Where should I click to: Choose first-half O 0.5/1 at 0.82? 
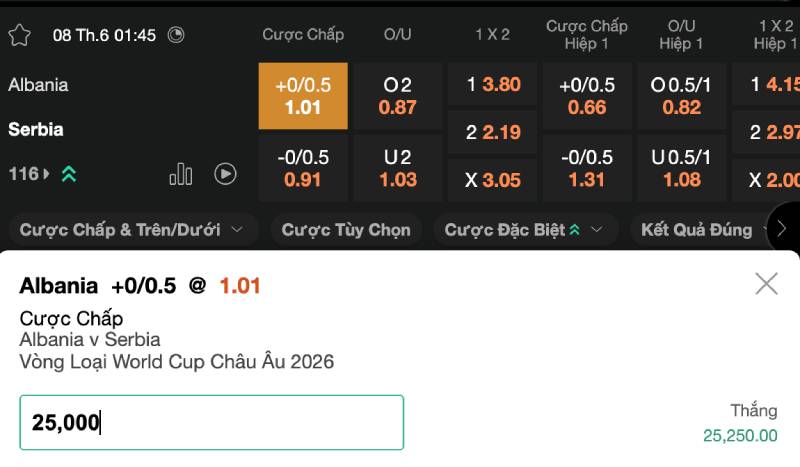pyautogui.click(x=681, y=96)
